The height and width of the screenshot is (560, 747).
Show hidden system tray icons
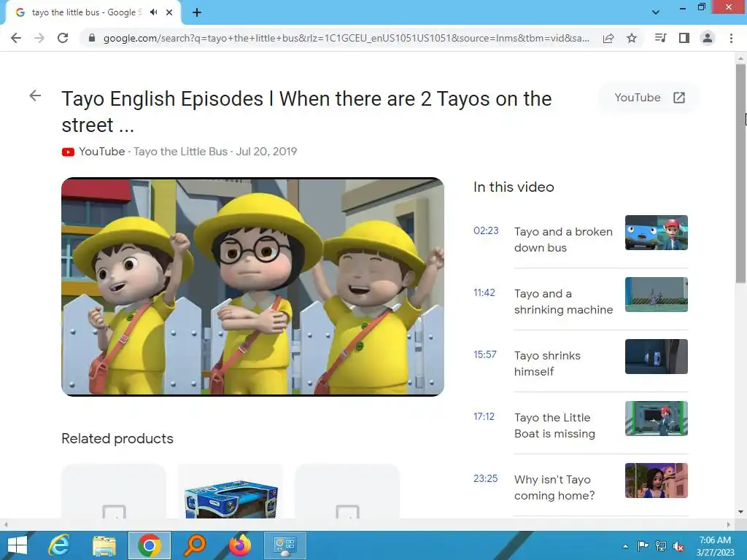point(625,546)
